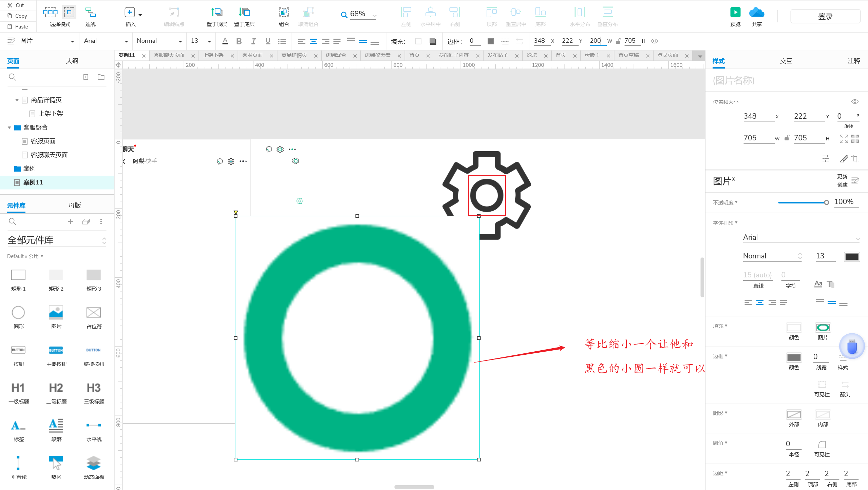The height and width of the screenshot is (490, 868).
Task: Switch to the 交互 tab
Action: click(786, 61)
